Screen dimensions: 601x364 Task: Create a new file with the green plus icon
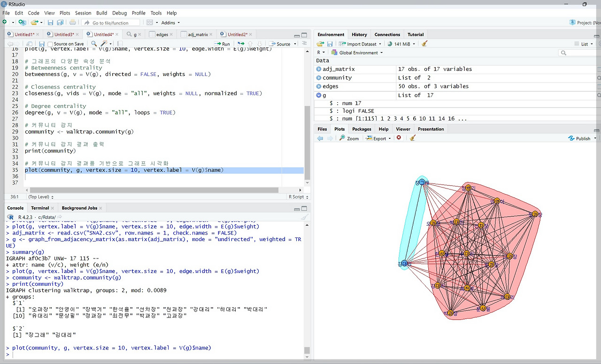click(x=5, y=23)
